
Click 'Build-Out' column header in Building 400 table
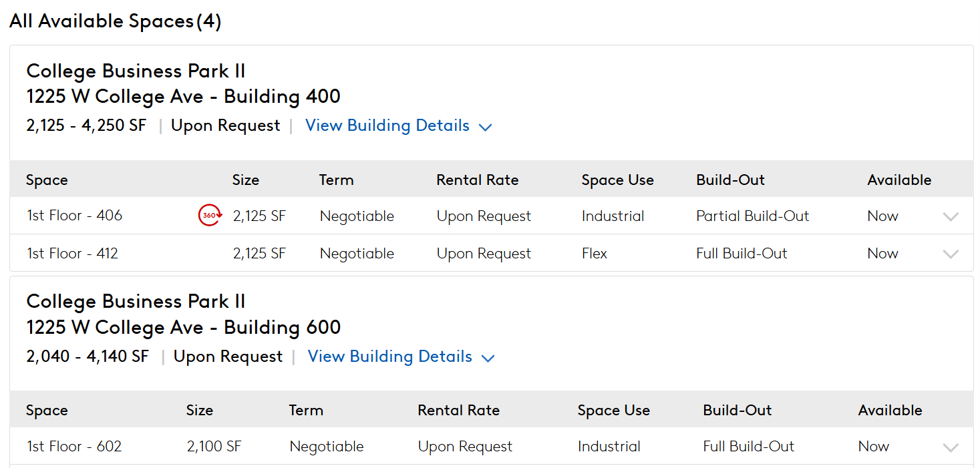[x=731, y=180]
